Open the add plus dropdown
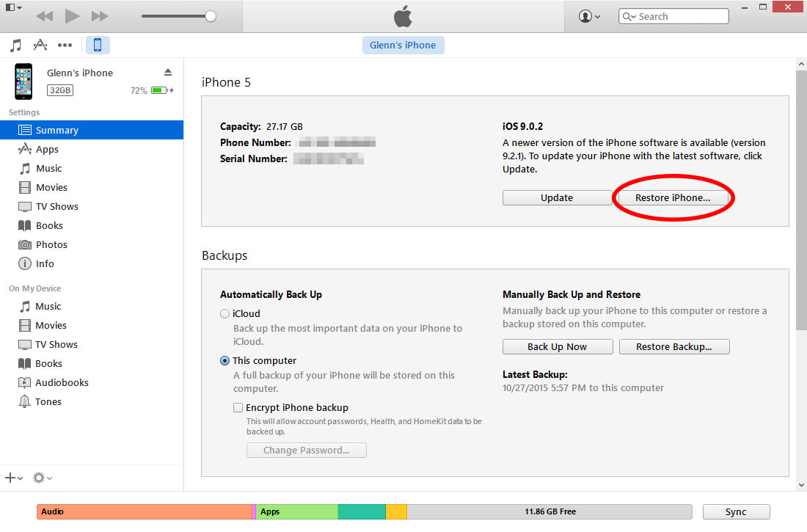This screenshot has height=532, width=807. pyautogui.click(x=14, y=478)
